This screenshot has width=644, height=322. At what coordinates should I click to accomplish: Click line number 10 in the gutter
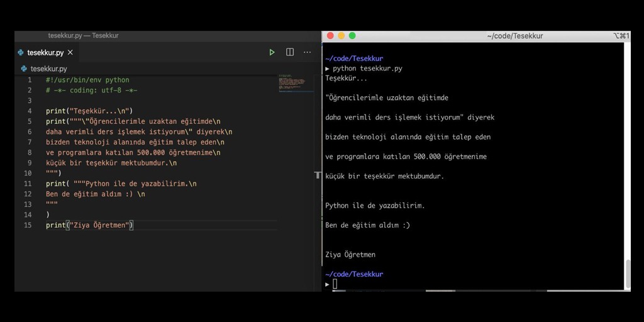click(28, 174)
